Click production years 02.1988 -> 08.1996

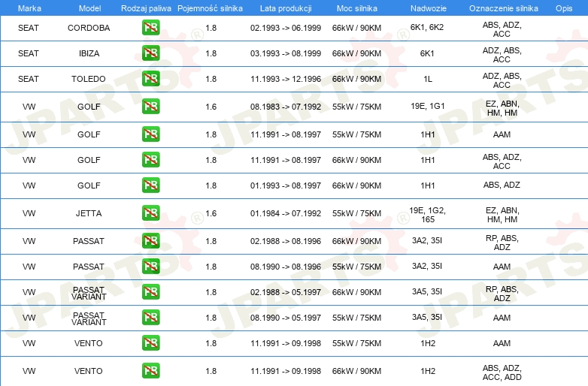286,241
